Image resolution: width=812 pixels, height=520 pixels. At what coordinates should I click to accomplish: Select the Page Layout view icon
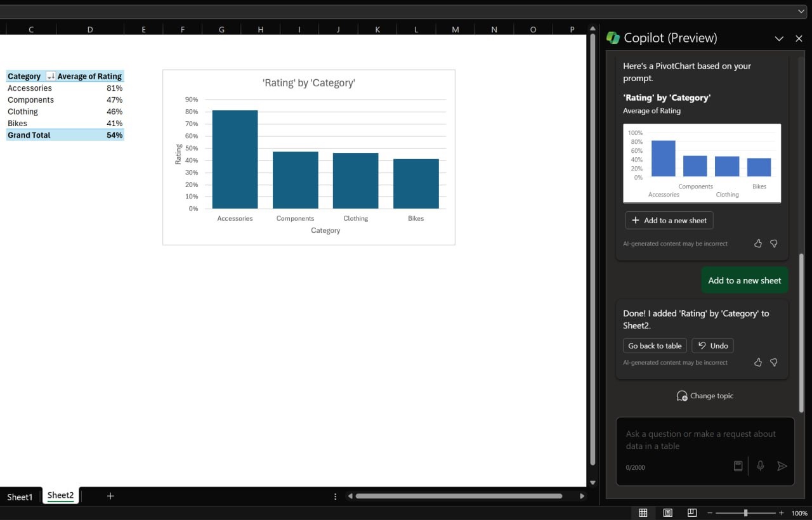point(667,512)
